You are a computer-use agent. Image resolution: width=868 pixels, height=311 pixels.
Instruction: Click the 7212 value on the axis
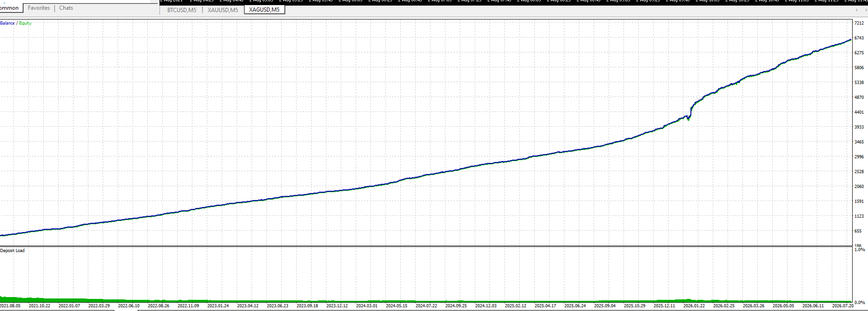coord(859,23)
